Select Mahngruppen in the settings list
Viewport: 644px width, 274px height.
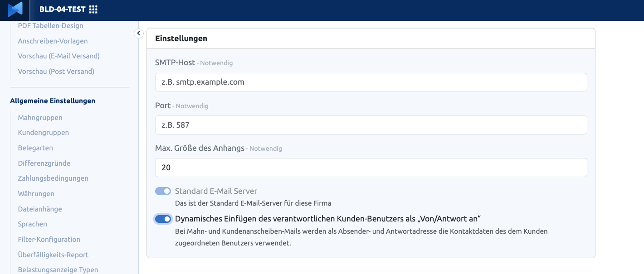click(x=40, y=118)
